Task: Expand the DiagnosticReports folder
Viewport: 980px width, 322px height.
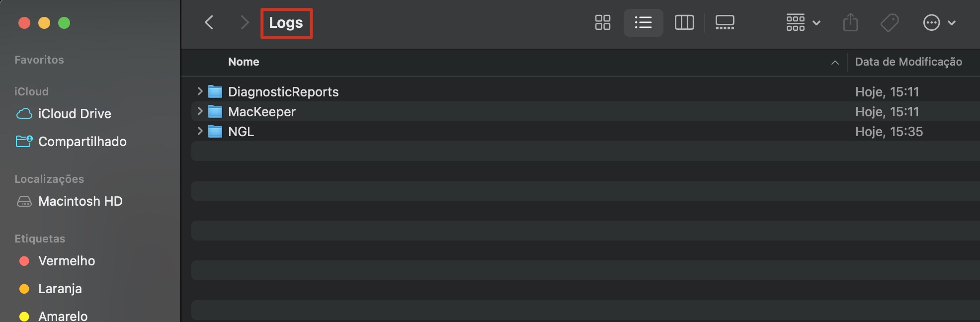Action: tap(200, 91)
